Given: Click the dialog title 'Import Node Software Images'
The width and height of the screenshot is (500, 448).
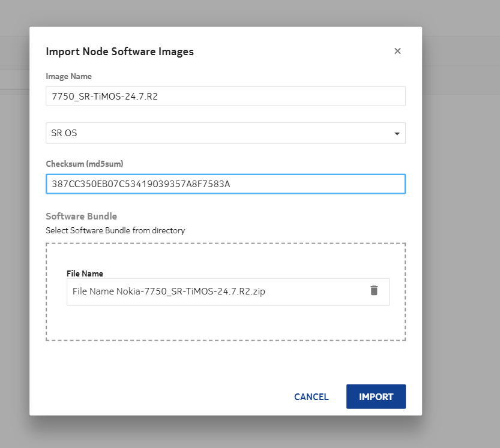Looking at the screenshot, I should tap(119, 52).
